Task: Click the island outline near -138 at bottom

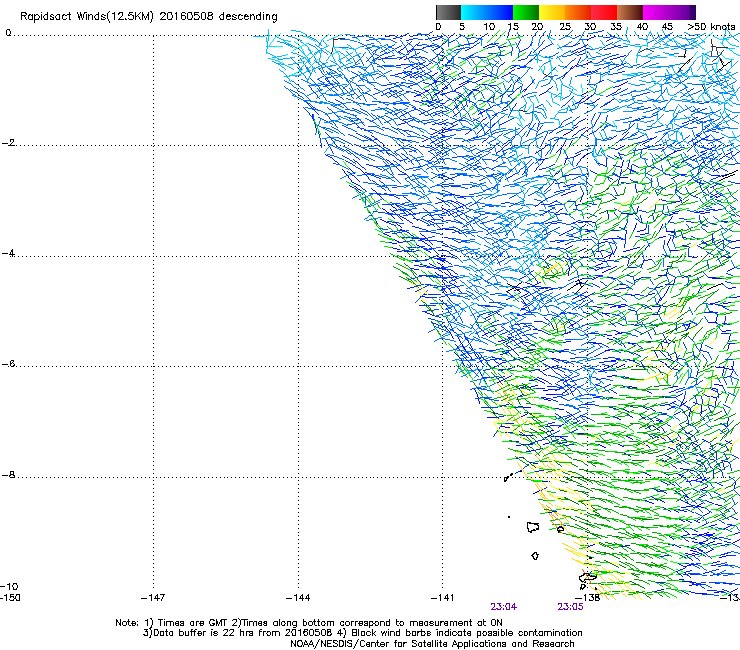Action: coord(588,577)
